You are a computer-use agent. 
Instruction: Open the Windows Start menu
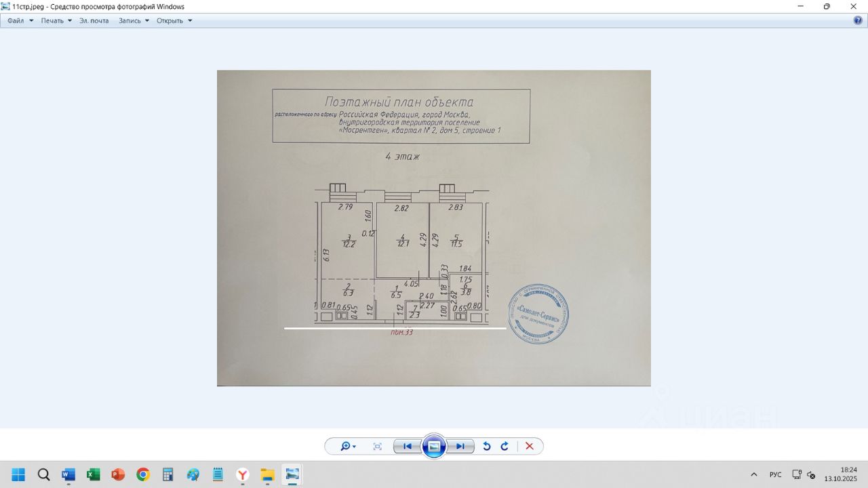18,474
